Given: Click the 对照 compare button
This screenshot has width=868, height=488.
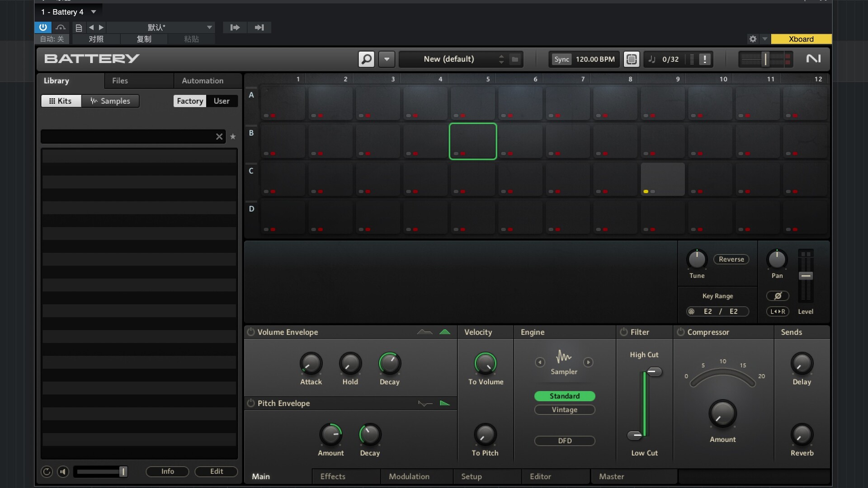Looking at the screenshot, I should (96, 39).
